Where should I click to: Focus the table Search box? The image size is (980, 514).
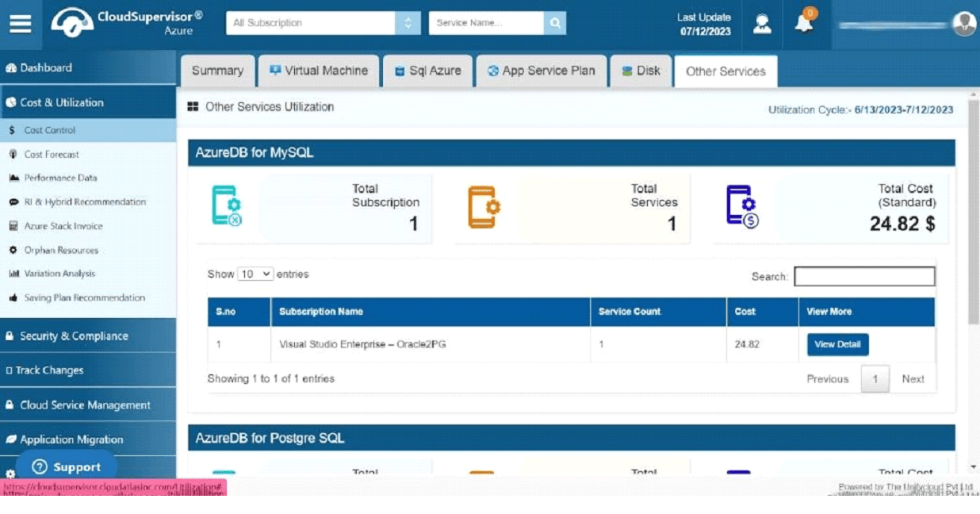[864, 276]
